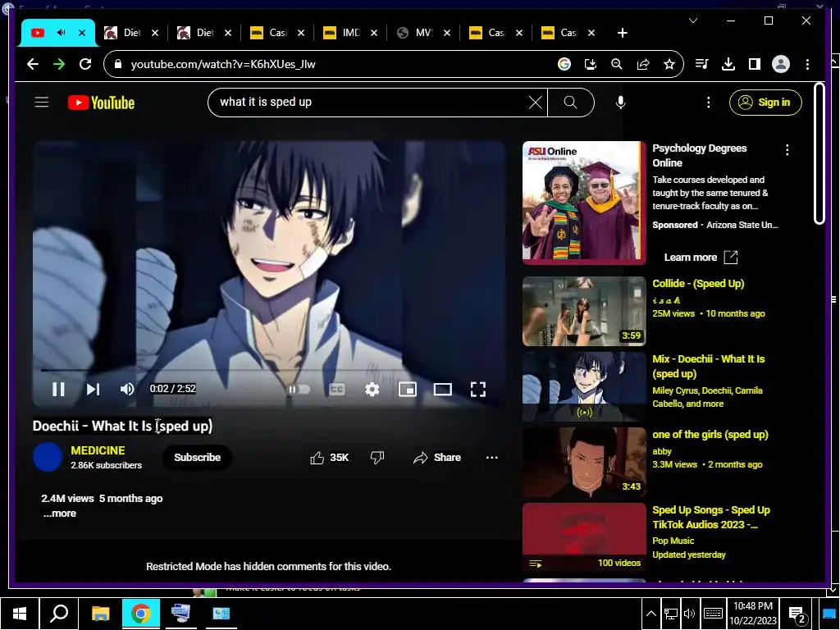Screen dimensions: 840x630
Task: Open one of the girls (sped up)
Action: tap(710, 435)
